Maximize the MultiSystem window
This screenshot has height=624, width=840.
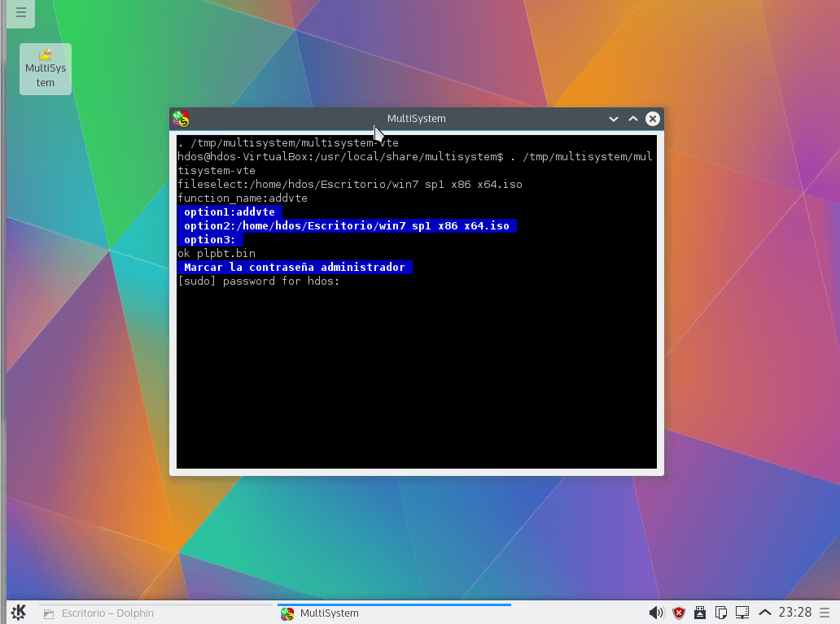(x=632, y=119)
